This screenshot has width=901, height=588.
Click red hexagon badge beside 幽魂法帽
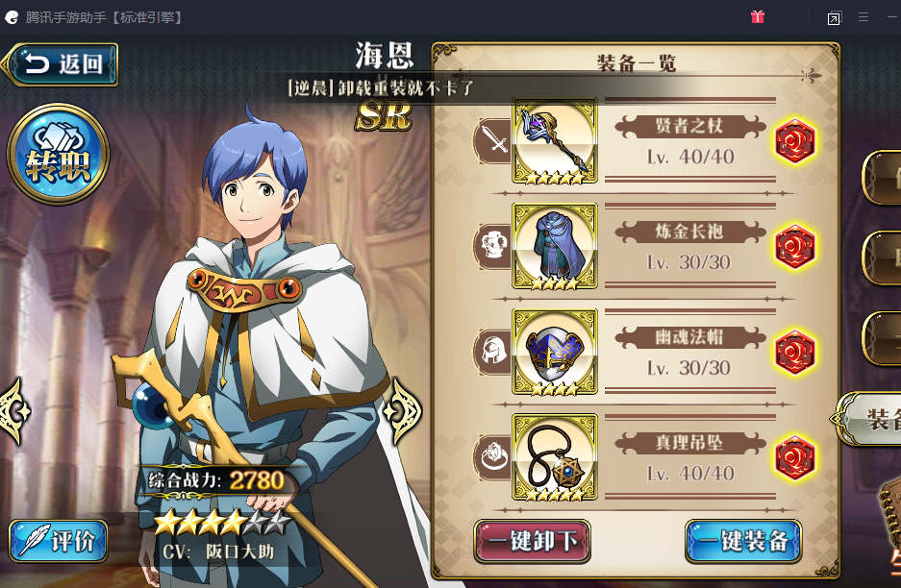[x=795, y=352]
